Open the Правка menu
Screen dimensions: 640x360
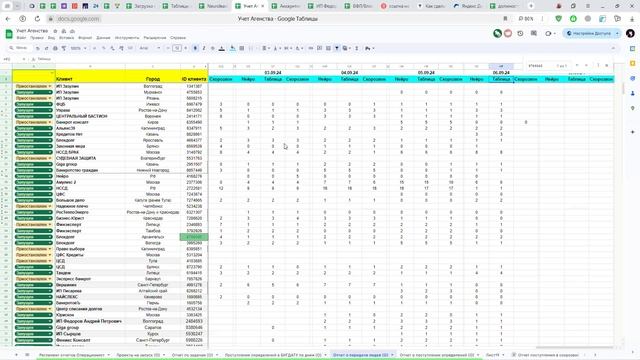(x=37, y=38)
